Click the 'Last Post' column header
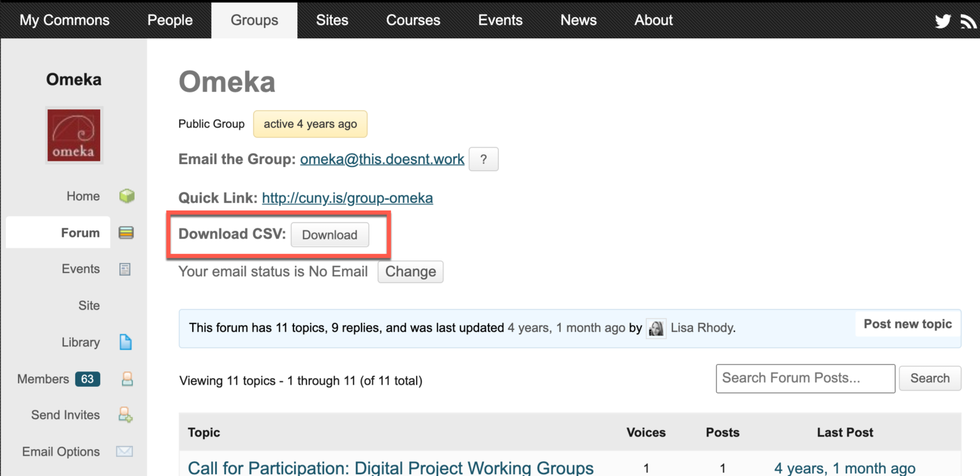 (845, 433)
